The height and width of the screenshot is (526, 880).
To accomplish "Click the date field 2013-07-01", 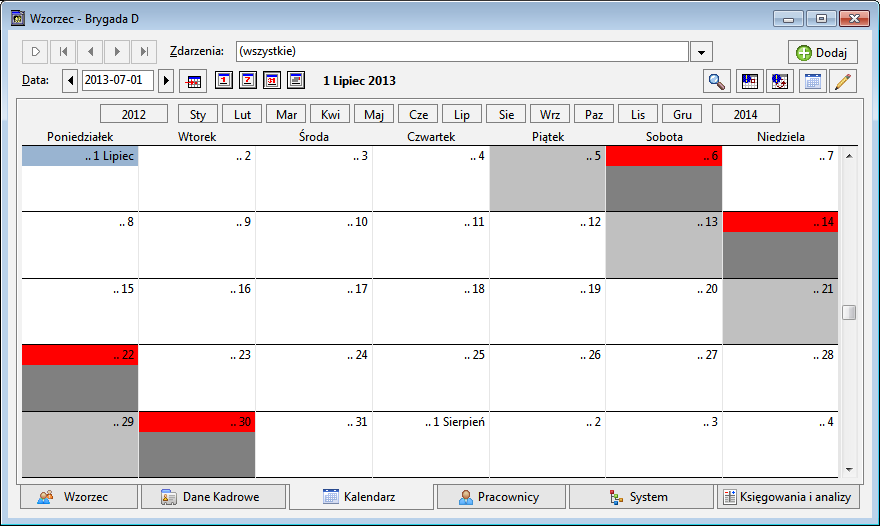I will pyautogui.click(x=118, y=80).
